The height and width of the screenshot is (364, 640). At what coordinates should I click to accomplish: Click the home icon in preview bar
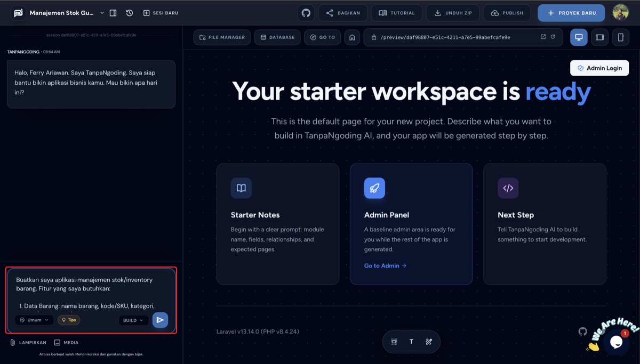352,37
